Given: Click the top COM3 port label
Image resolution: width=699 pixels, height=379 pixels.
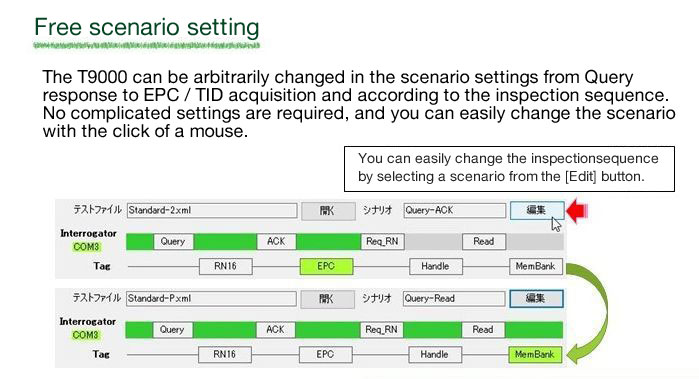Looking at the screenshot, I should coord(86,247).
